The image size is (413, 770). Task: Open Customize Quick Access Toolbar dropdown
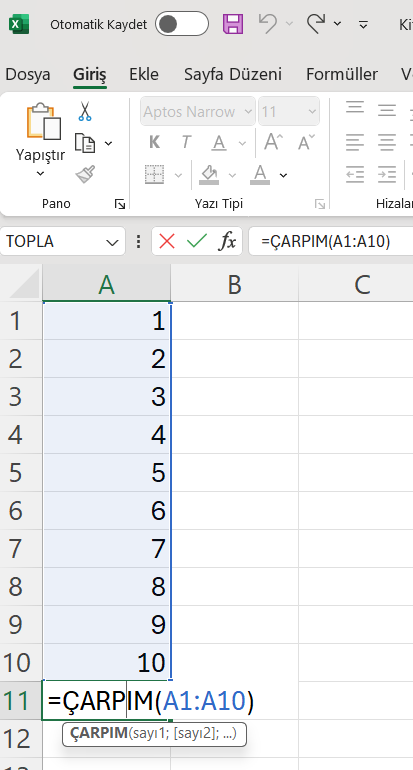pyautogui.click(x=363, y=24)
